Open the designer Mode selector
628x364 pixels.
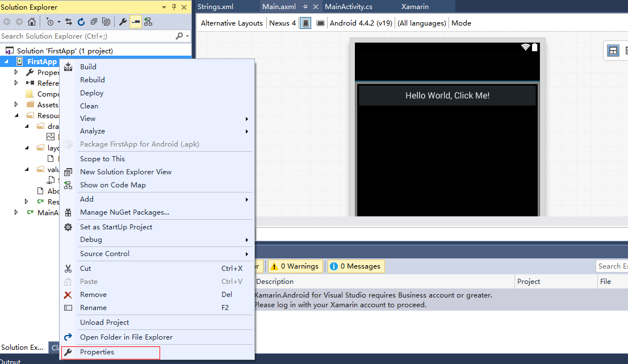tap(462, 23)
